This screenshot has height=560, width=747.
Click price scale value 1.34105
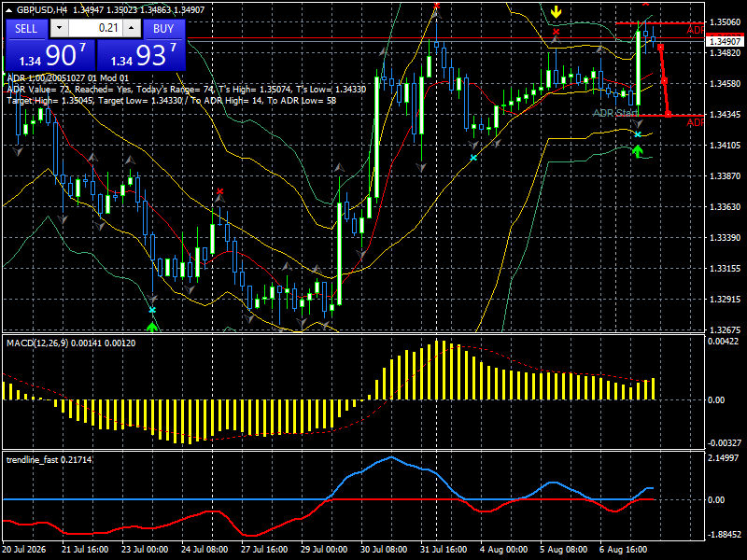click(726, 146)
